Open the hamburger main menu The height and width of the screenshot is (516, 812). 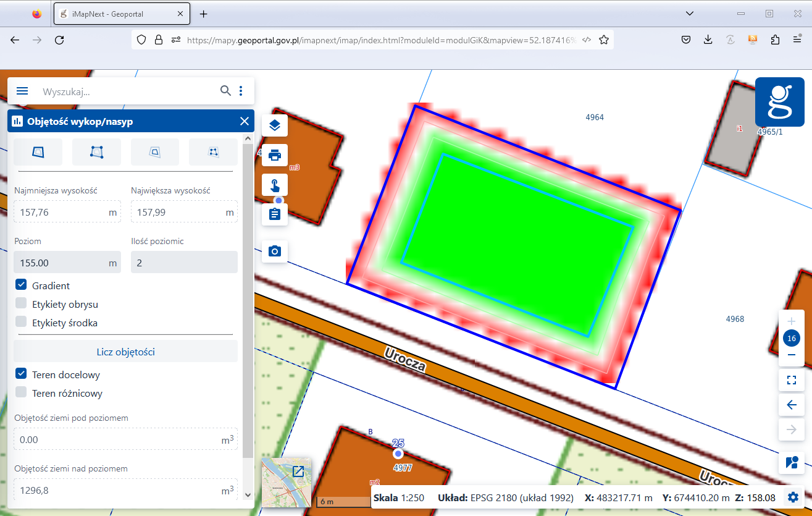click(x=22, y=91)
